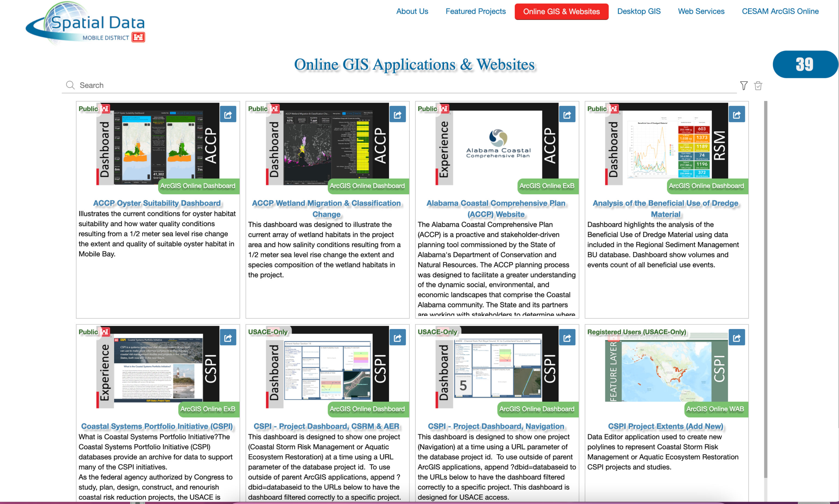Open ACCP Oyster Suitability Dashboard link

(157, 203)
